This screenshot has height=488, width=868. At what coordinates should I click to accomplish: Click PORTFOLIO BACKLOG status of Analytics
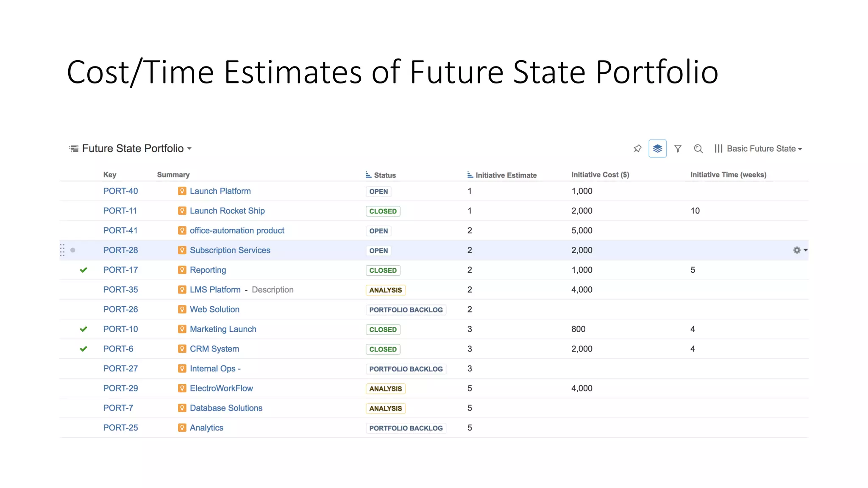coord(406,428)
